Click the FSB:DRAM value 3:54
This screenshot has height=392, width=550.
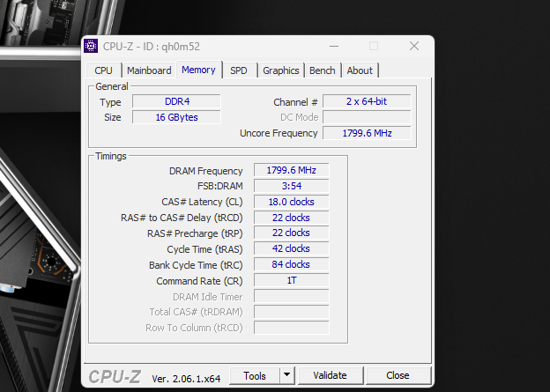(x=292, y=186)
